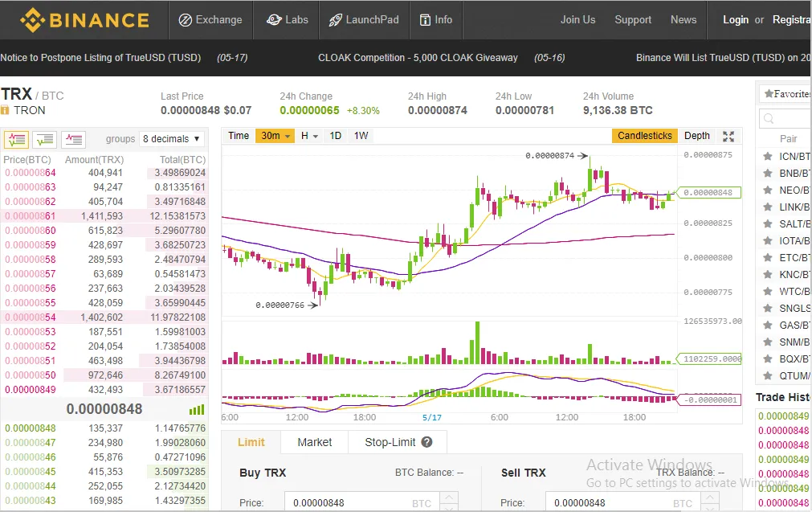Image resolution: width=812 pixels, height=512 pixels.
Task: Toggle favorite star for ETC pair
Action: click(x=768, y=257)
